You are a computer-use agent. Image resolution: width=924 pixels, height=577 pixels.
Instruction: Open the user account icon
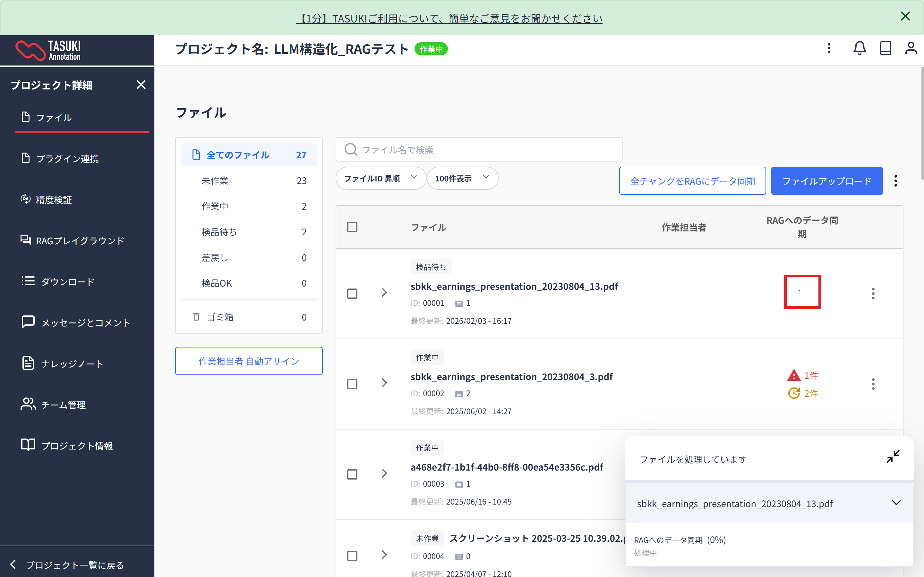pos(911,48)
